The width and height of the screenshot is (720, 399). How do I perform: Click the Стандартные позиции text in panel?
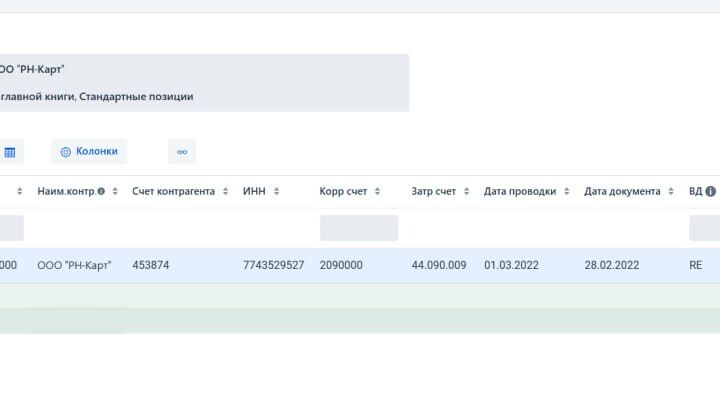[136, 97]
